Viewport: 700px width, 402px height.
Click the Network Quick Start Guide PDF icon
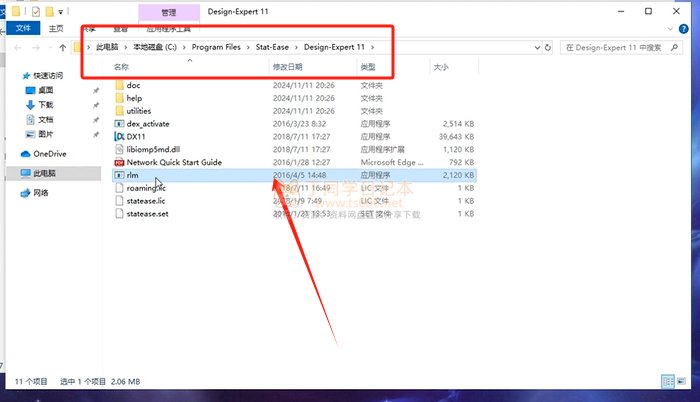tap(120, 161)
